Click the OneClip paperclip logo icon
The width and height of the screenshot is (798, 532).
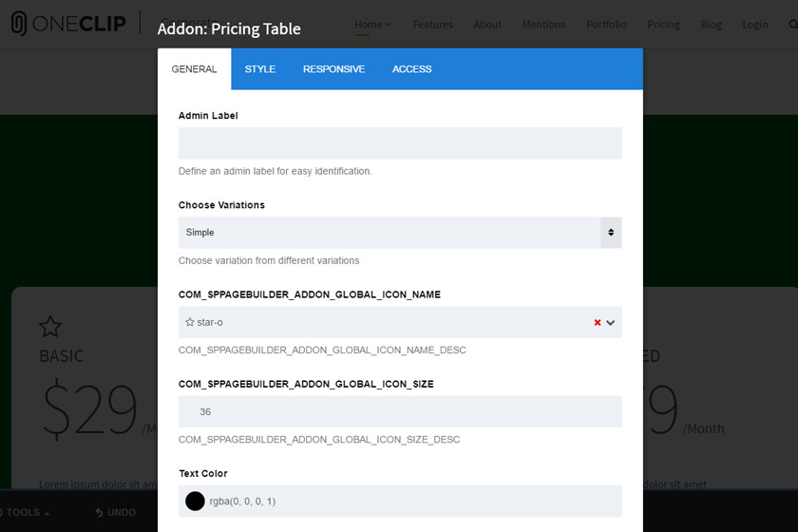(19, 24)
